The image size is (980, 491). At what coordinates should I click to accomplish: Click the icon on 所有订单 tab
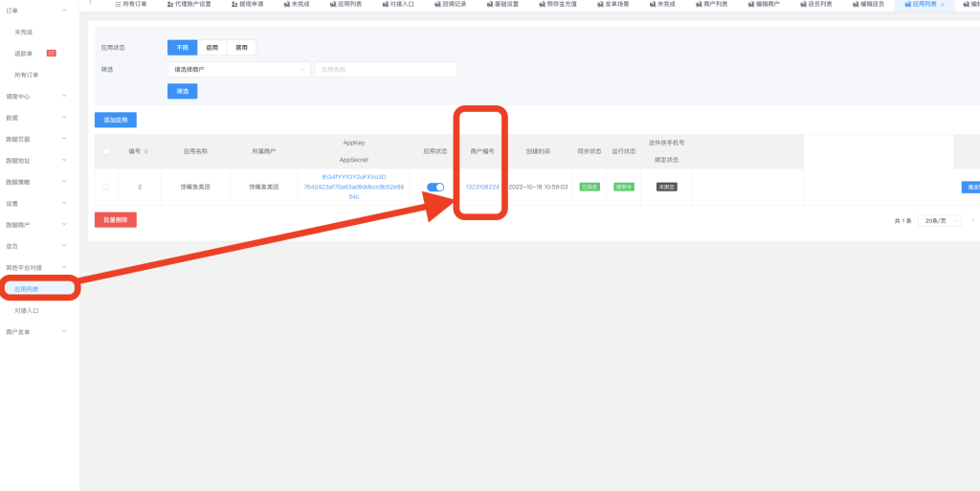click(x=119, y=4)
